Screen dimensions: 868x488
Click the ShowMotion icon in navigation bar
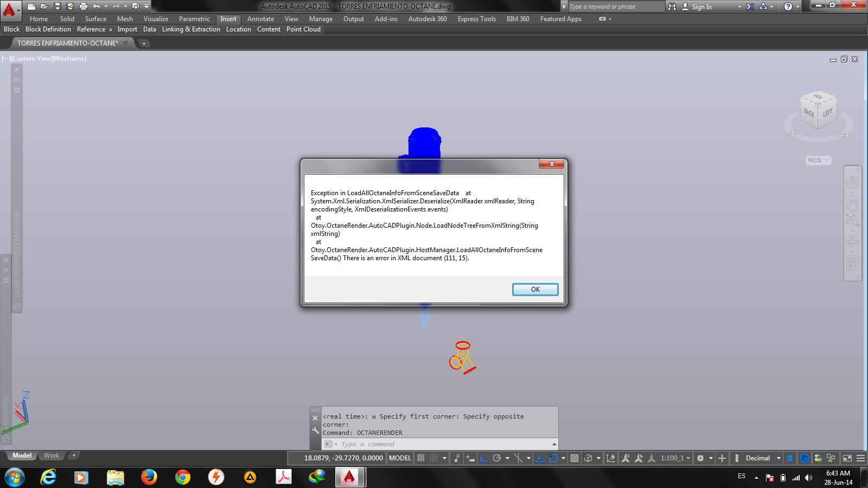[x=852, y=263]
